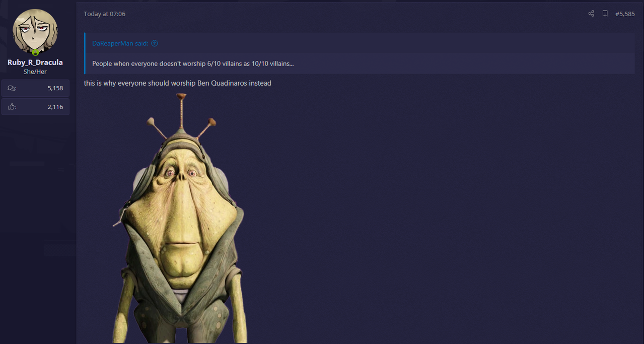Viewport: 644px width, 344px height.
Task: Jump to DaReaperMan's quoted post
Action: [x=155, y=43]
